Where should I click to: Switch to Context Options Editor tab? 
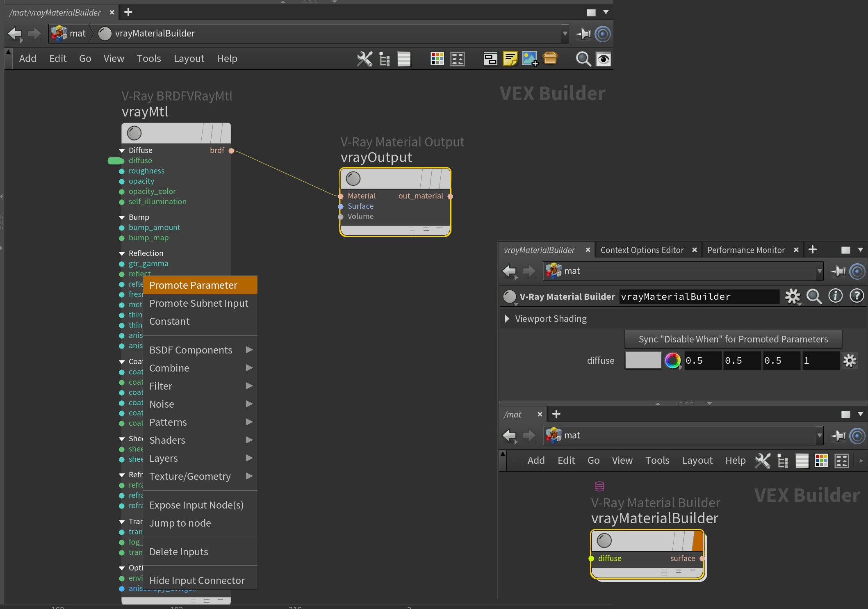click(642, 250)
